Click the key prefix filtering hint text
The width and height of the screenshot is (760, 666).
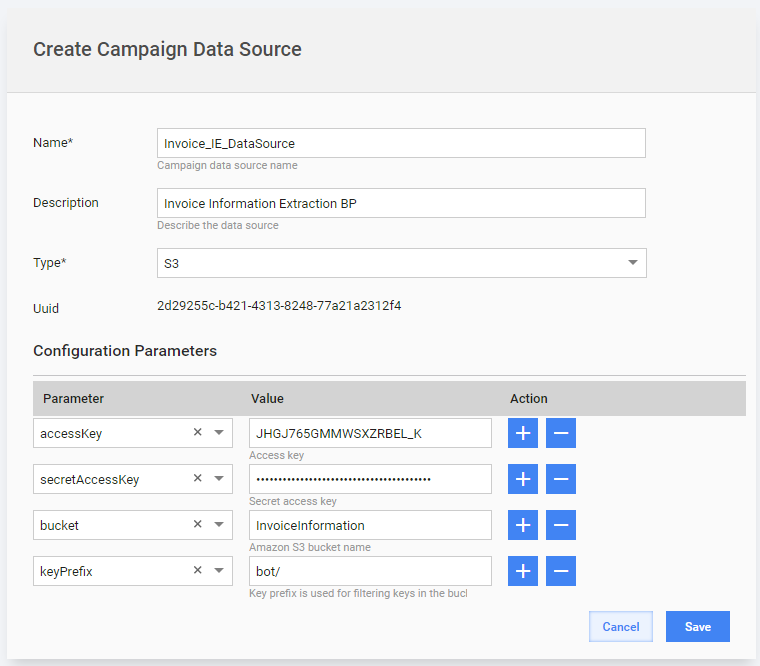click(358, 593)
